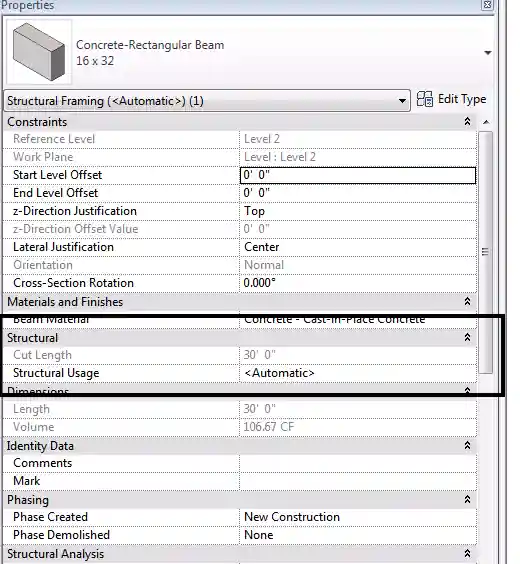520x564 pixels.
Task: Click the Concrete-Rectangular Beam type name
Action: [150, 45]
